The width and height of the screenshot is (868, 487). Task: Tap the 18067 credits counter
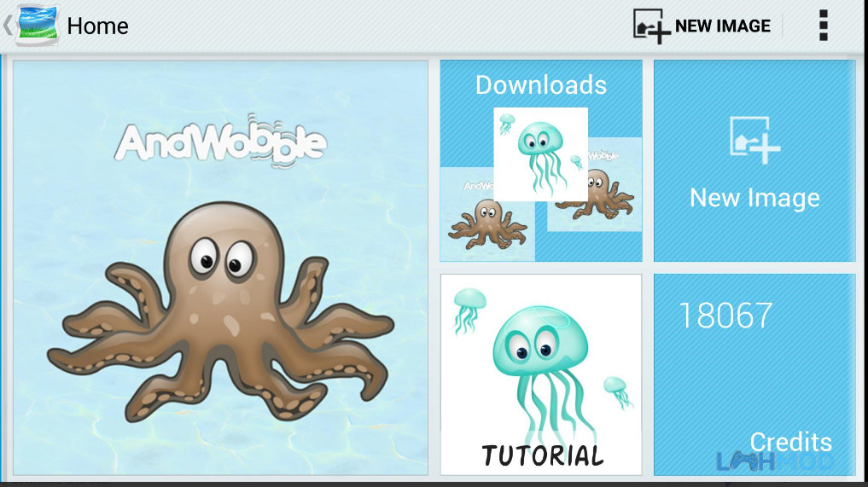click(725, 316)
